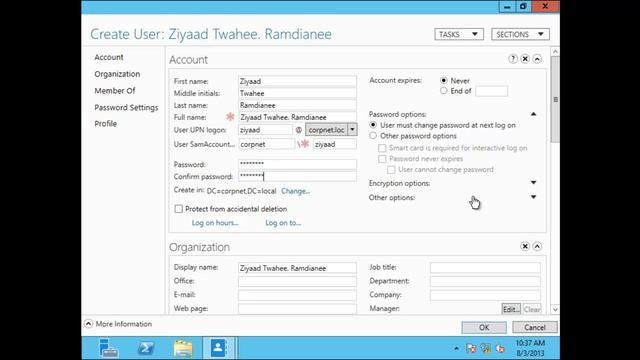
Task: Collapse the Account section using the up-arrow icon
Action: coord(537,59)
